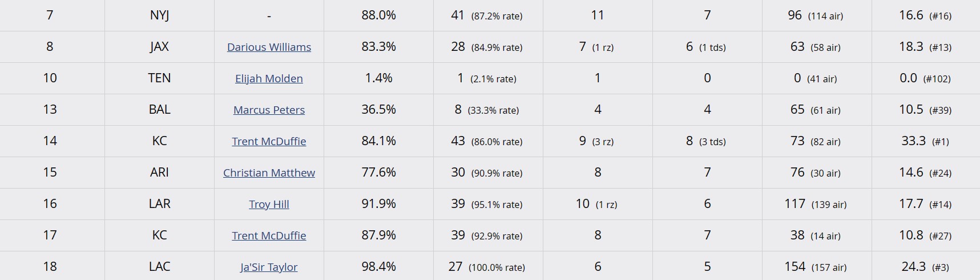Select the 1.4% percentage cell
Image resolution: width=980 pixels, height=280 pixels.
(378, 78)
